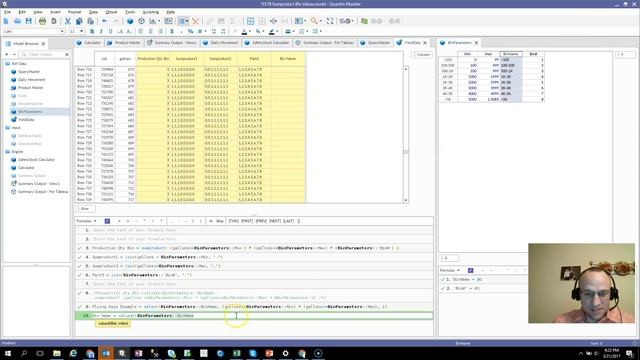Click the magnifier Zoom icon in toolbar

(313, 21)
